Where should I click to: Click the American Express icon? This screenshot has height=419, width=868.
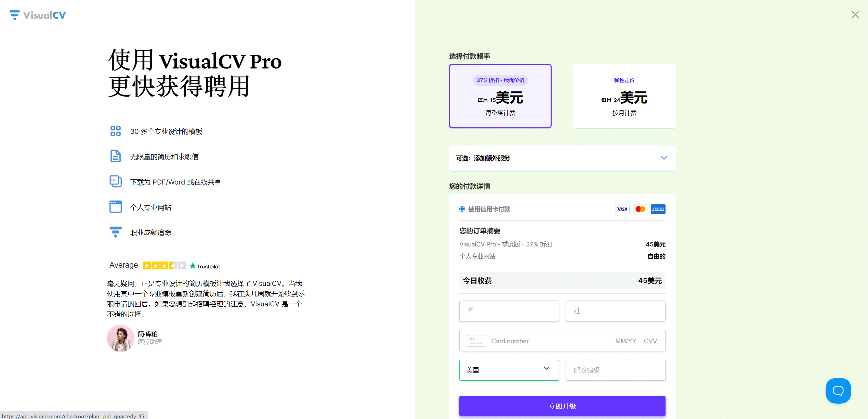click(658, 209)
